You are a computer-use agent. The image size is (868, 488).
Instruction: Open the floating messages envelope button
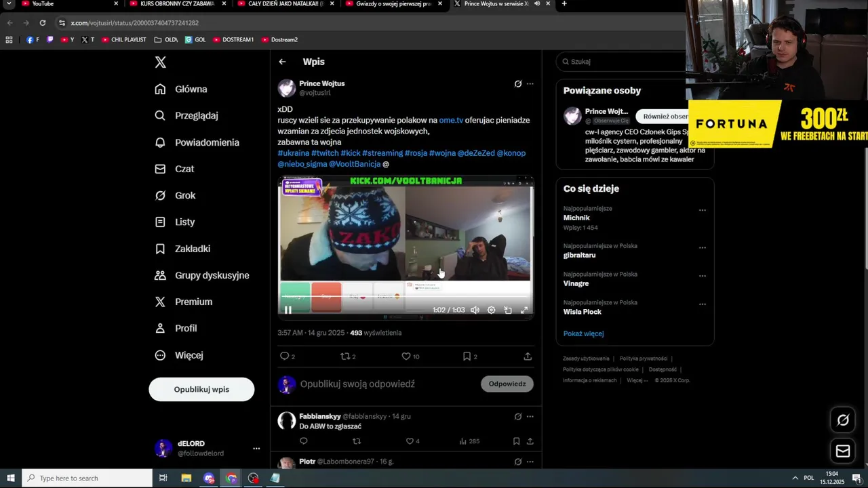point(843,451)
